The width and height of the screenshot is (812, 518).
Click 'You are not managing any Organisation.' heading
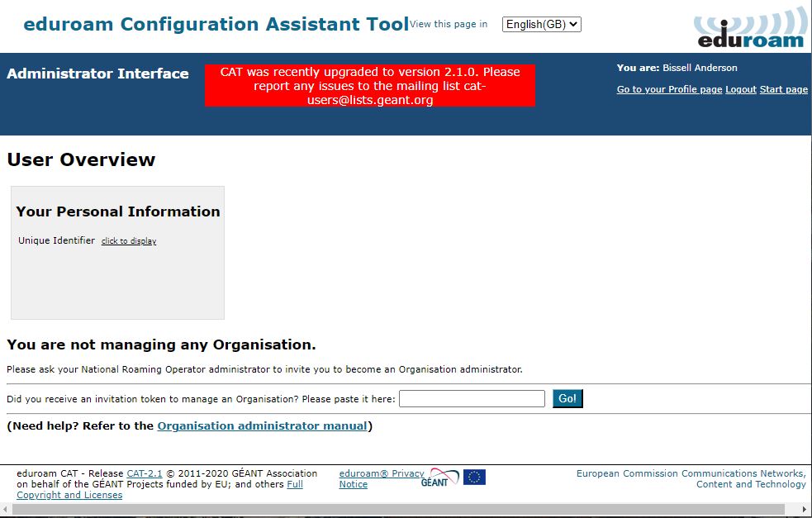(x=161, y=345)
